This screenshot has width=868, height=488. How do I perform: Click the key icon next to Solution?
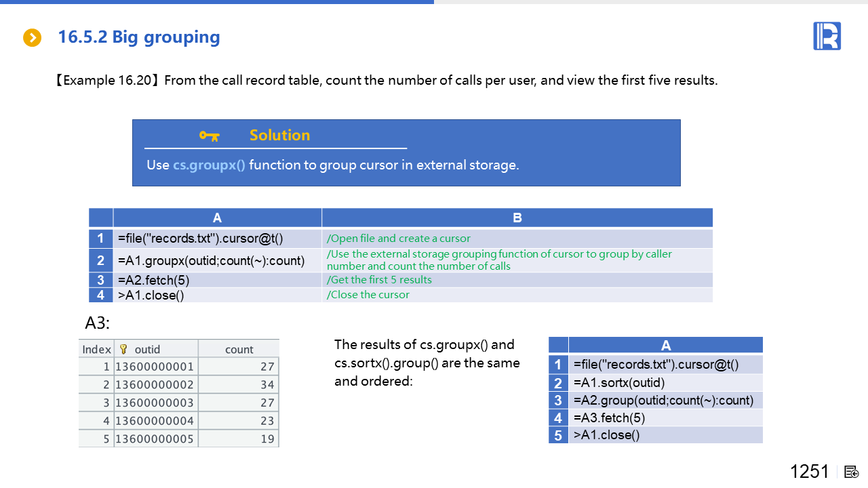(x=209, y=136)
